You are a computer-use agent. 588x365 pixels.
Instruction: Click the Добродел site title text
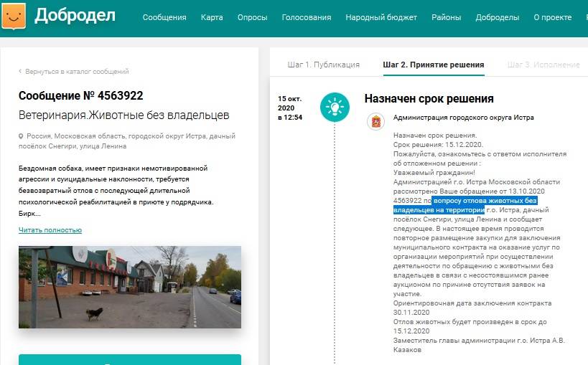pyautogui.click(x=75, y=15)
